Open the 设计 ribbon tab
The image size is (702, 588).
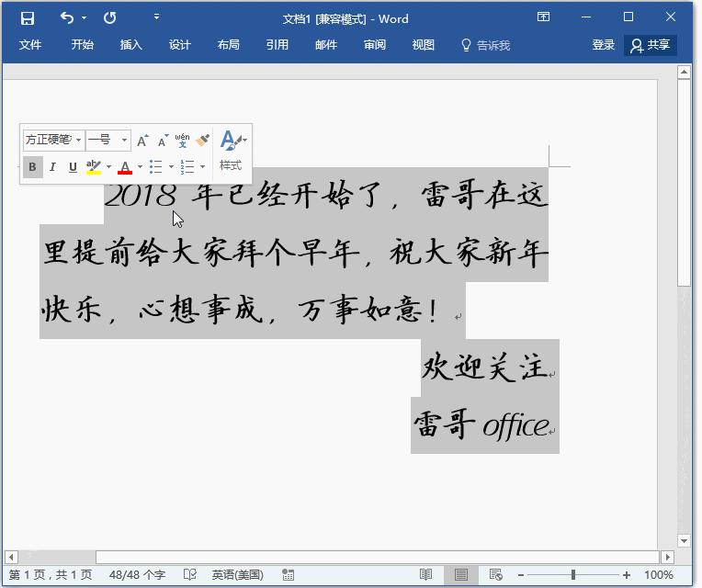point(179,45)
